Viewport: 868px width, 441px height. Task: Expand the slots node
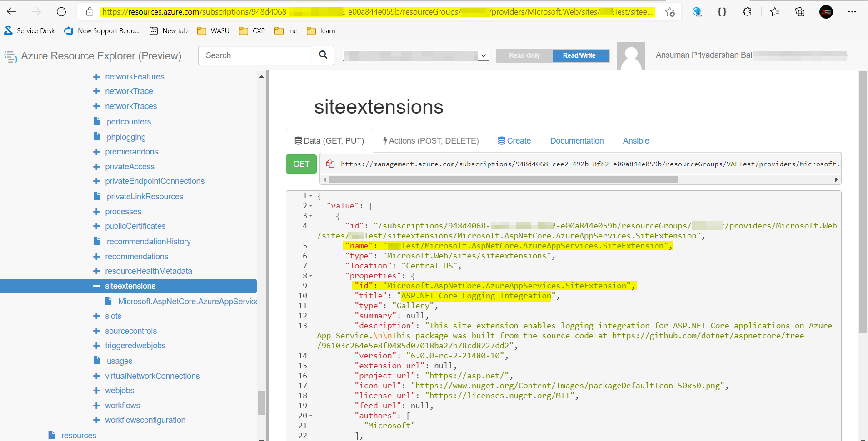coord(96,316)
